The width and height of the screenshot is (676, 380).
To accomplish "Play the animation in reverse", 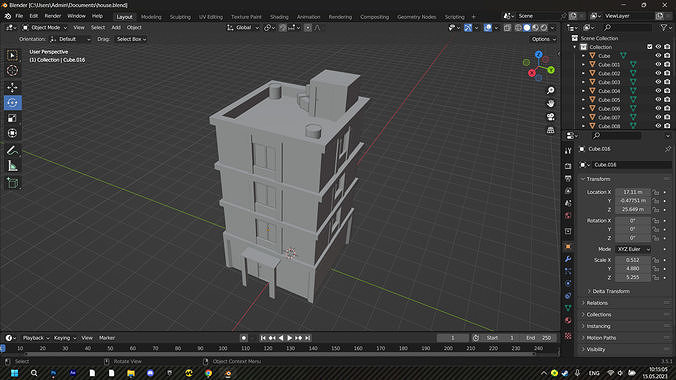I will point(281,338).
